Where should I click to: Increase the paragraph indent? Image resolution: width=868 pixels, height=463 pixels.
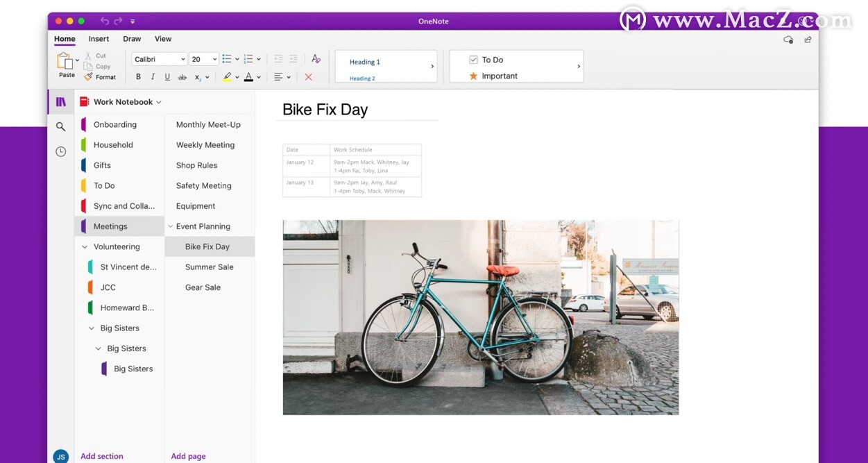coord(293,59)
